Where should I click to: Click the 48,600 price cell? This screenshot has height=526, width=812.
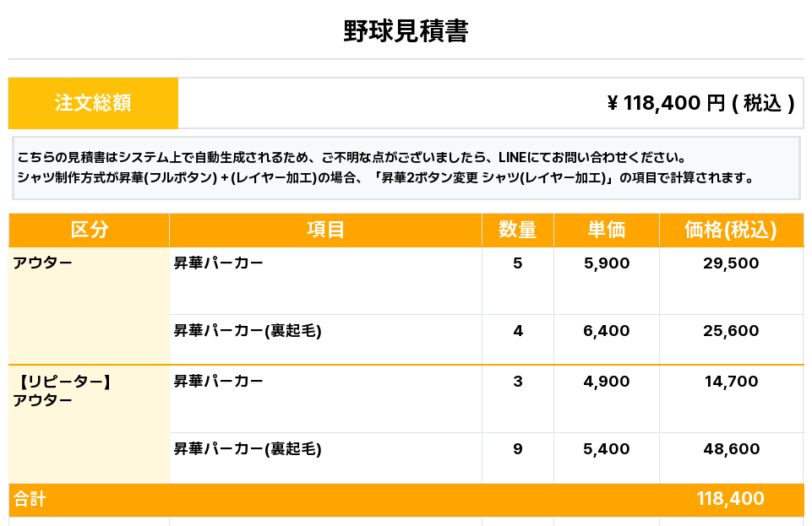[730, 449]
